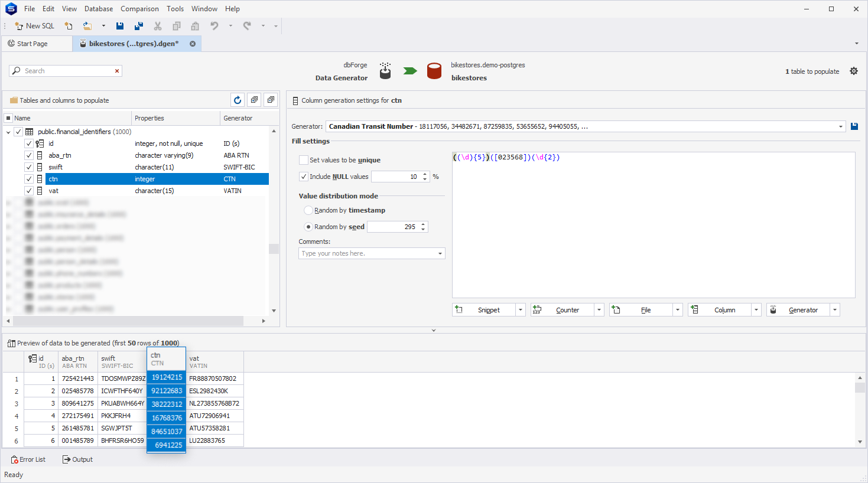Select the preview cell 19124215
This screenshot has width=868, height=483.
166,377
